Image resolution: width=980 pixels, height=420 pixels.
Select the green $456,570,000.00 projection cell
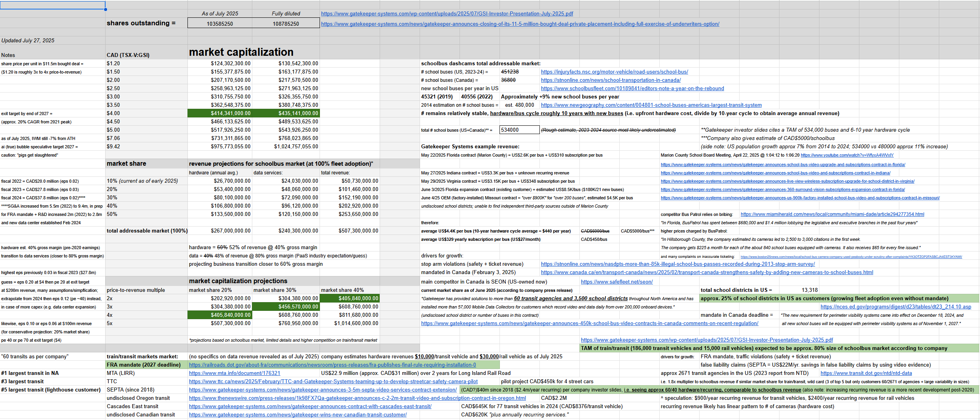tap(286, 307)
